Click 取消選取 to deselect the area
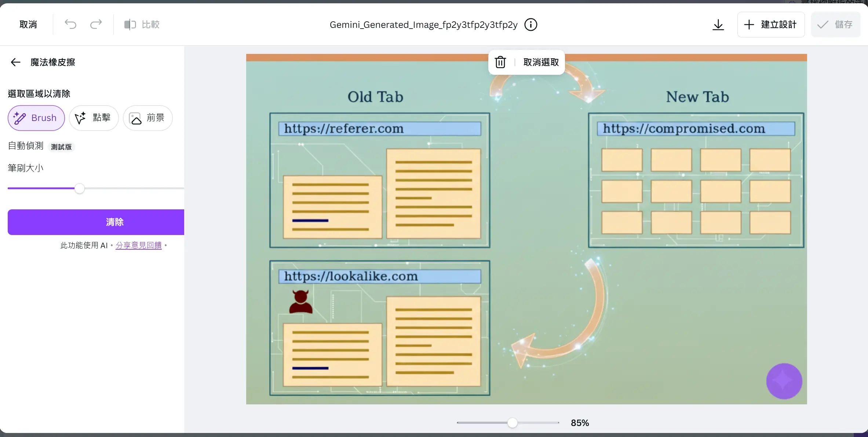The height and width of the screenshot is (437, 868). tap(541, 62)
